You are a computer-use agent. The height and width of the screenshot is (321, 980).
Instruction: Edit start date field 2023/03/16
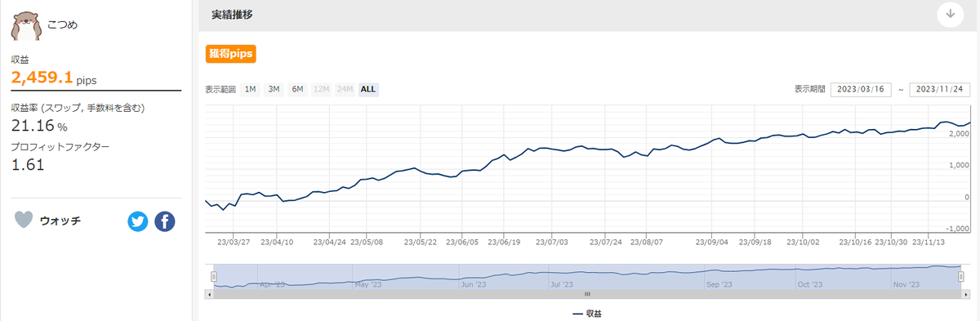click(861, 89)
